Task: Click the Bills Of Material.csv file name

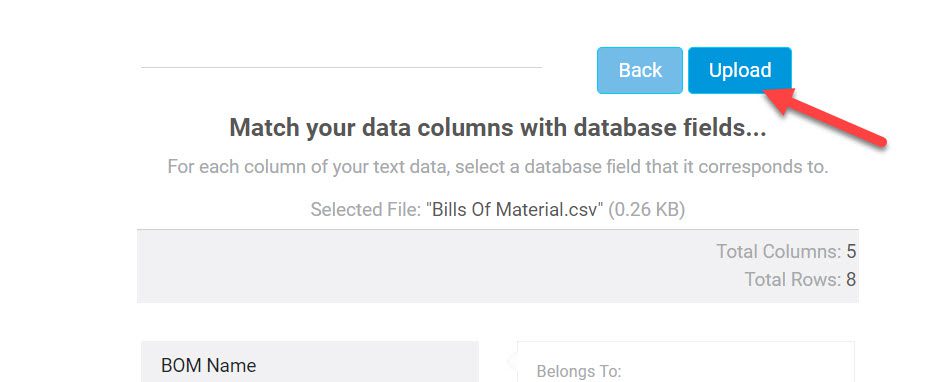Action: pyautogui.click(x=515, y=210)
